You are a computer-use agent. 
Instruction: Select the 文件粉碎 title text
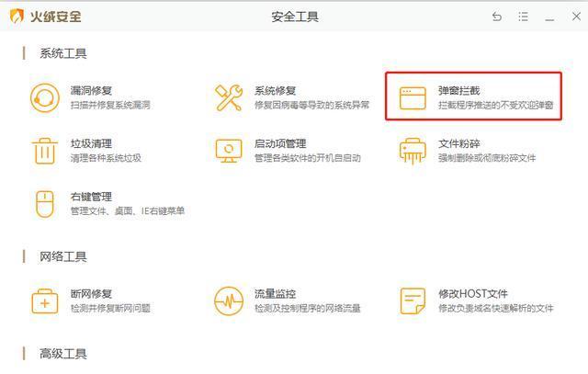(x=459, y=143)
